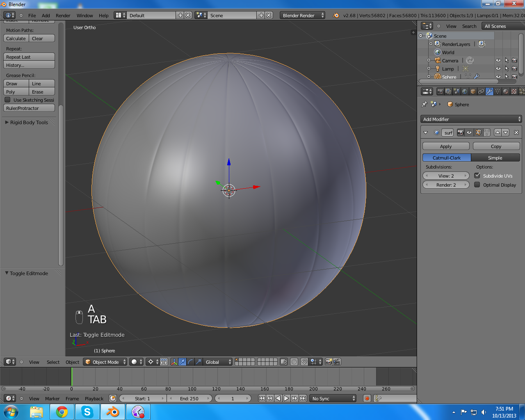Viewport: 525px width, 420px height.
Task: Uncheck Subdivide UVs option
Action: [x=477, y=176]
